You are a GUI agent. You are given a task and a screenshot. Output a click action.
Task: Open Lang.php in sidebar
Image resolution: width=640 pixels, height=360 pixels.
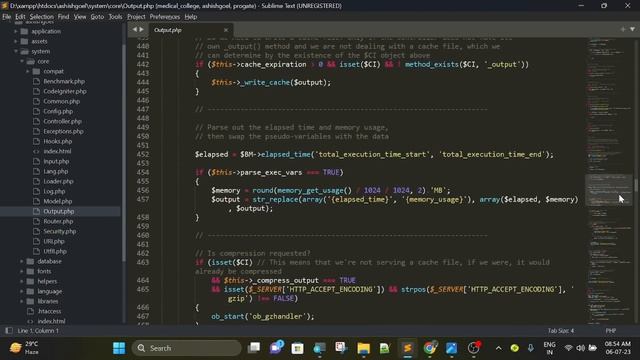56,171
